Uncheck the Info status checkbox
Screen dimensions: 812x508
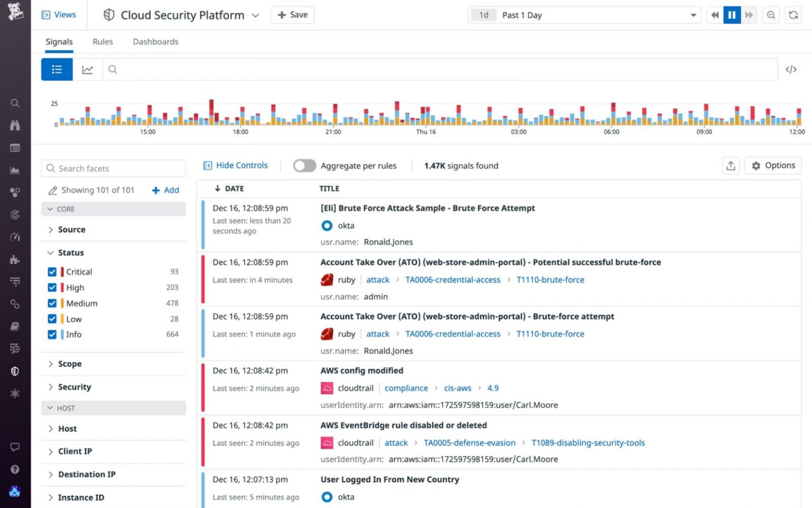pos(52,334)
